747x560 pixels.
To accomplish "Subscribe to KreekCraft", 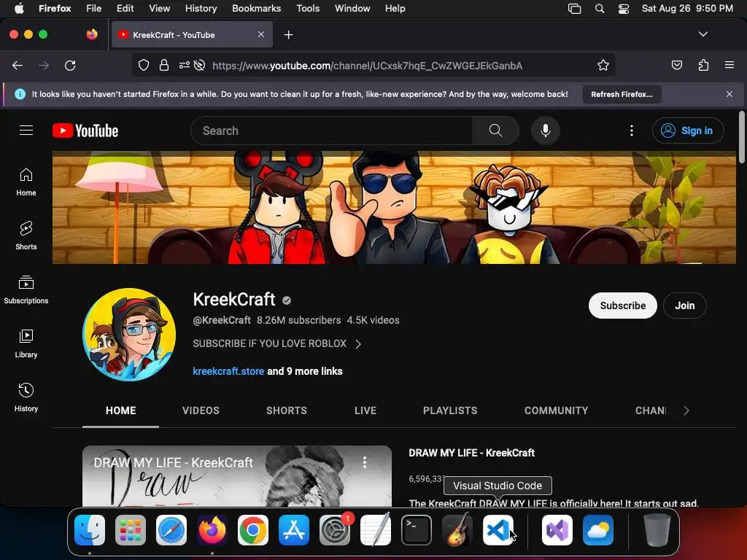I will tap(623, 306).
